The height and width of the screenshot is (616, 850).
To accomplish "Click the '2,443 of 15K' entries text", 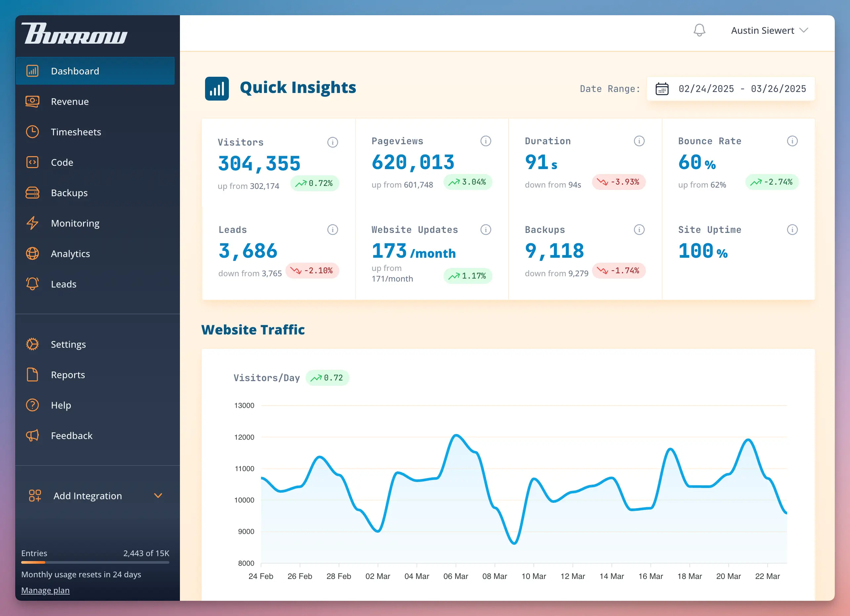I will point(146,553).
